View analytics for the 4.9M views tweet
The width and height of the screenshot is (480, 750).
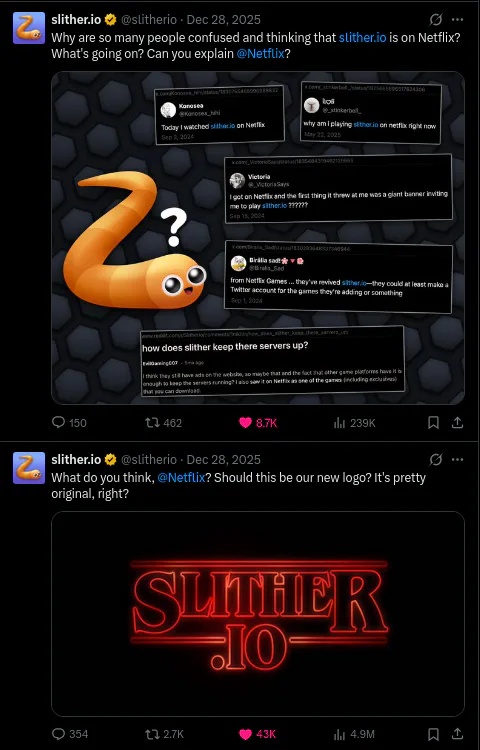[354, 734]
